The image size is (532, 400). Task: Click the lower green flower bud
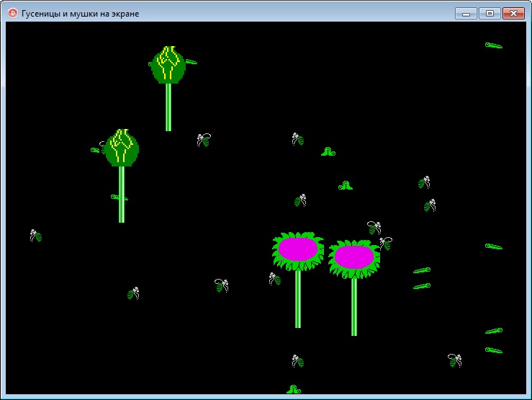point(122,148)
